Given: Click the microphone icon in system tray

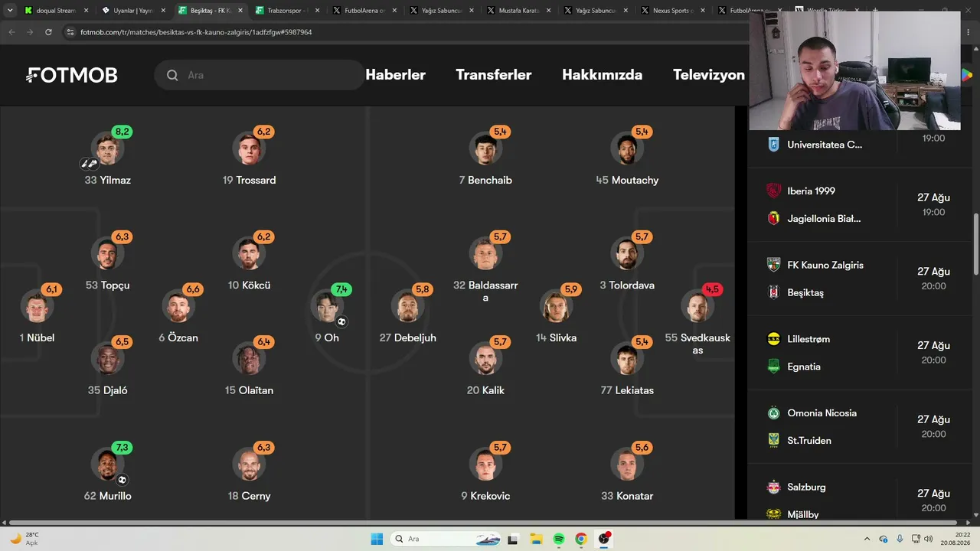Looking at the screenshot, I should (900, 539).
